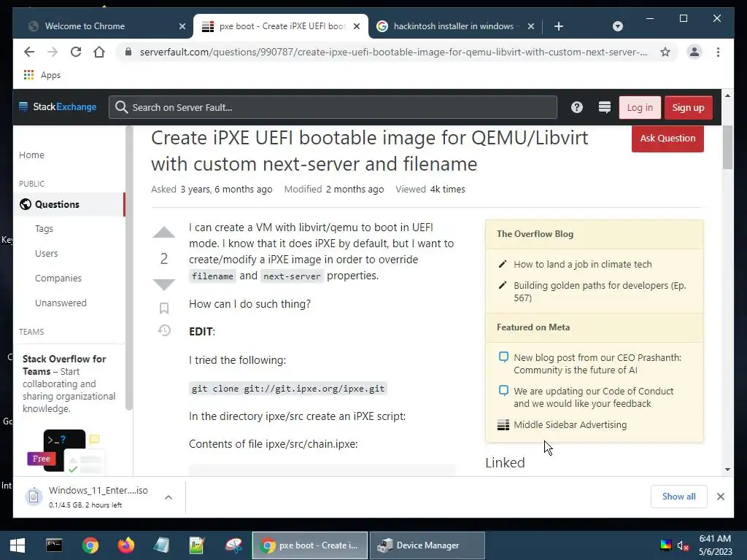
Task: Click the left sidebar scrollbar
Action: point(129,268)
